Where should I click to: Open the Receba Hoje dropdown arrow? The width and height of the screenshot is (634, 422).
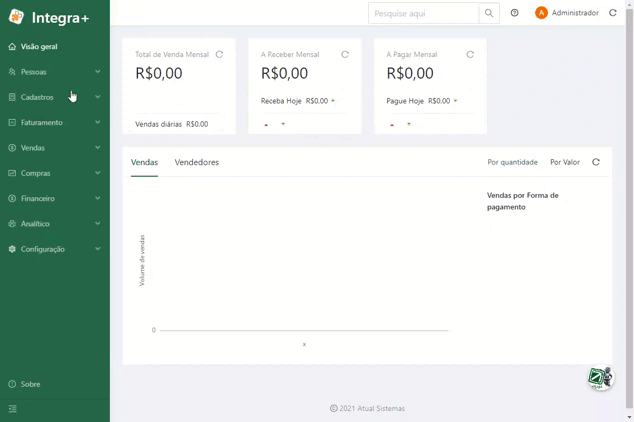point(333,101)
